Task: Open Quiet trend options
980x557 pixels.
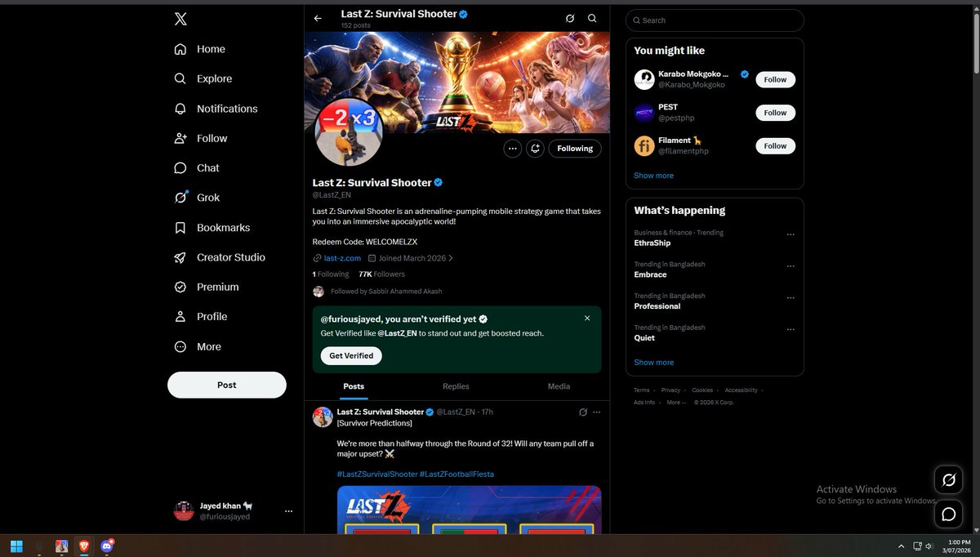Action: point(790,330)
